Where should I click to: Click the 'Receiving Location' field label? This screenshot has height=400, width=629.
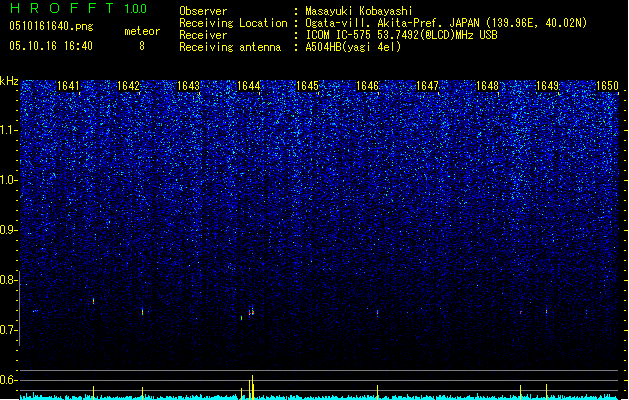click(x=233, y=23)
